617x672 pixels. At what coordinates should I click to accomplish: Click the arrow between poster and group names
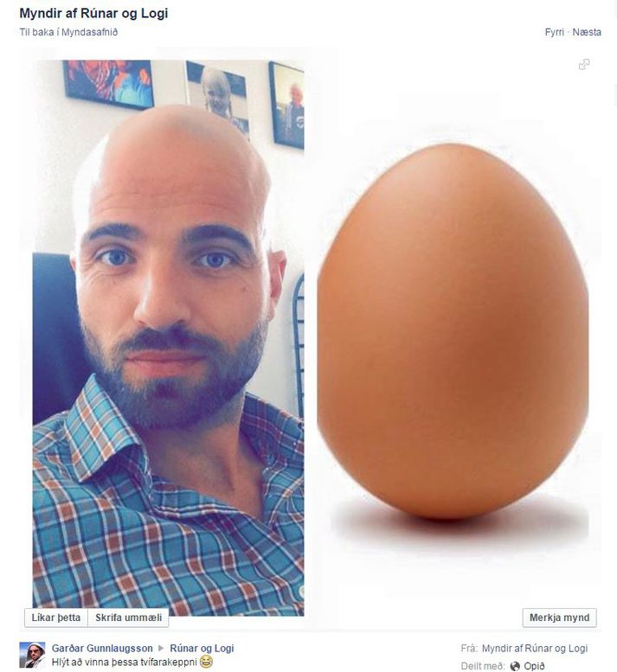click(x=161, y=648)
